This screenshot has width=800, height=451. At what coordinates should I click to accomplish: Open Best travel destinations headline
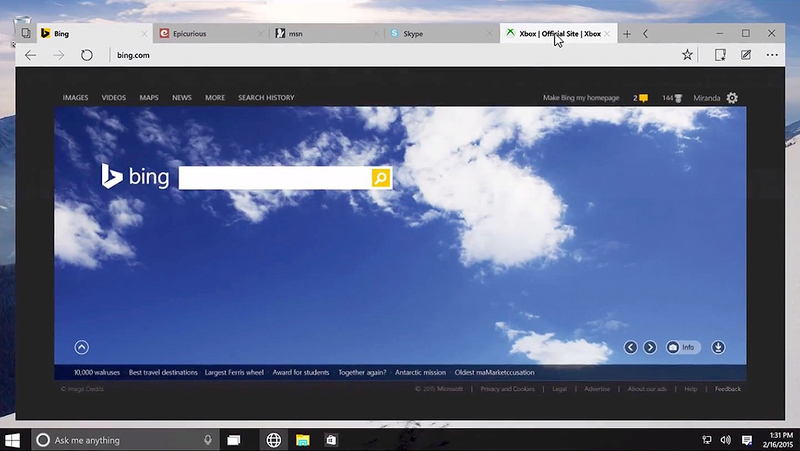[163, 372]
